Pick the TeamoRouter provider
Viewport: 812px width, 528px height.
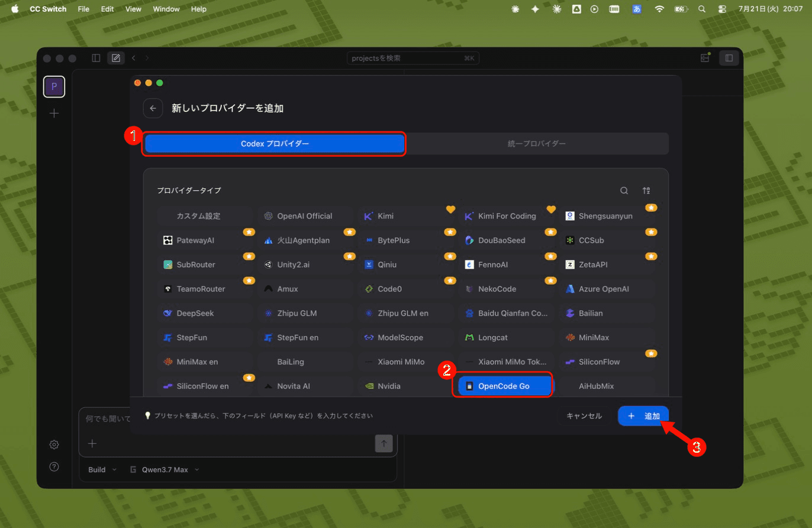click(x=205, y=289)
